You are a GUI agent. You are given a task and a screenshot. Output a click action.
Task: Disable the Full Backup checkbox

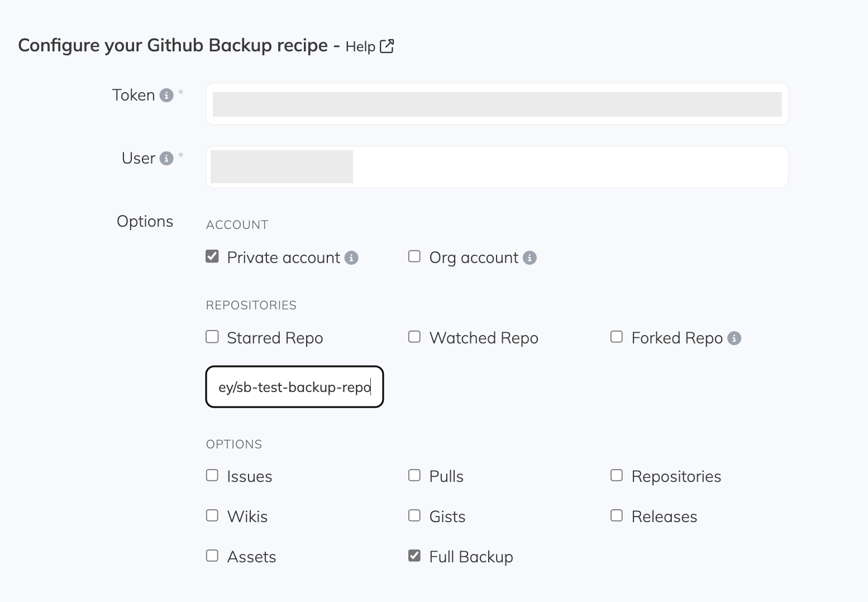tap(414, 556)
